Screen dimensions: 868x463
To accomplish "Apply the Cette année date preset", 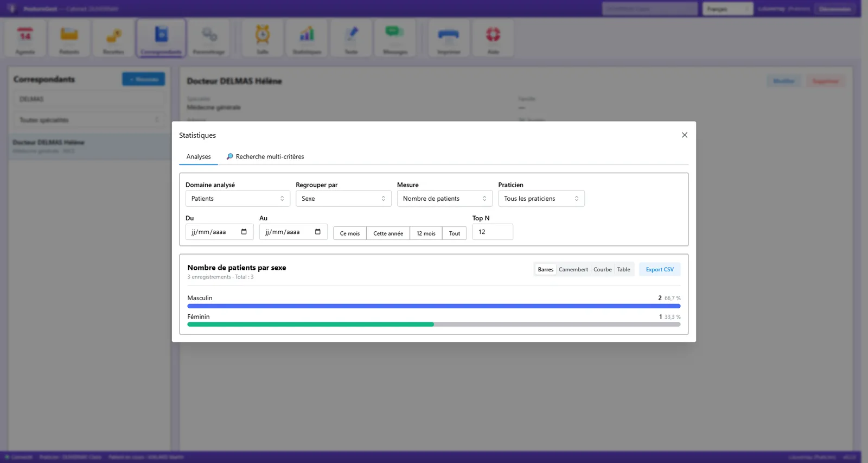I will (x=388, y=233).
